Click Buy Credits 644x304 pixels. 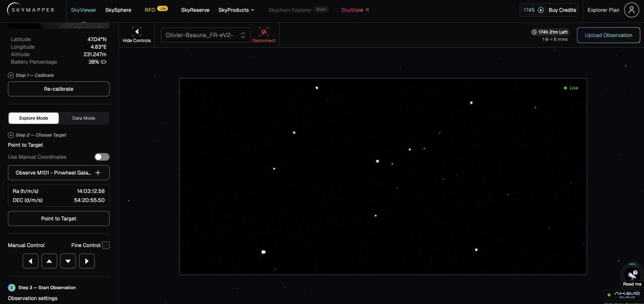pyautogui.click(x=562, y=10)
